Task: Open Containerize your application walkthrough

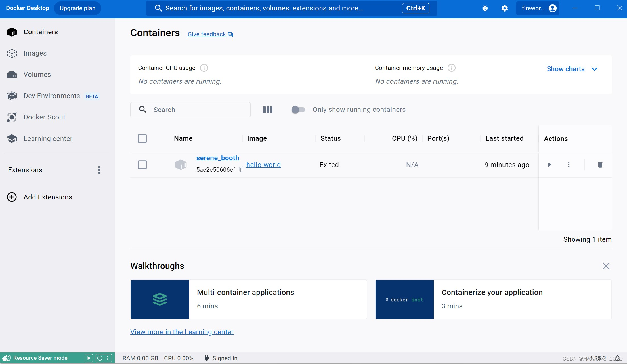Action: (x=493, y=300)
